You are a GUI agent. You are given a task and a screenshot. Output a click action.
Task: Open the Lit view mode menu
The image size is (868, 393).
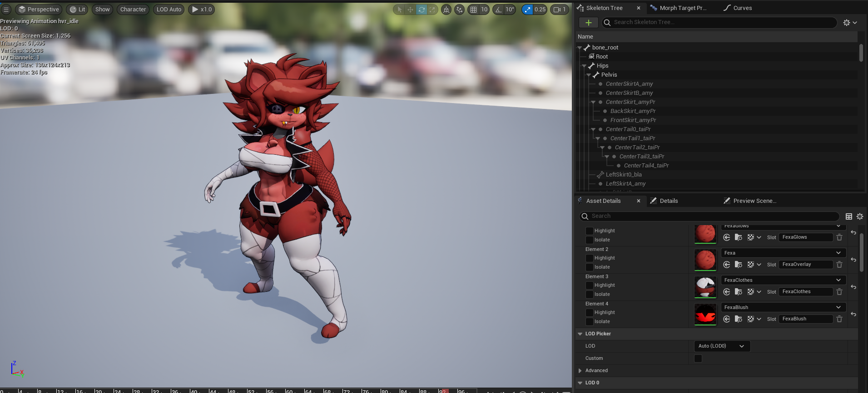tap(78, 10)
